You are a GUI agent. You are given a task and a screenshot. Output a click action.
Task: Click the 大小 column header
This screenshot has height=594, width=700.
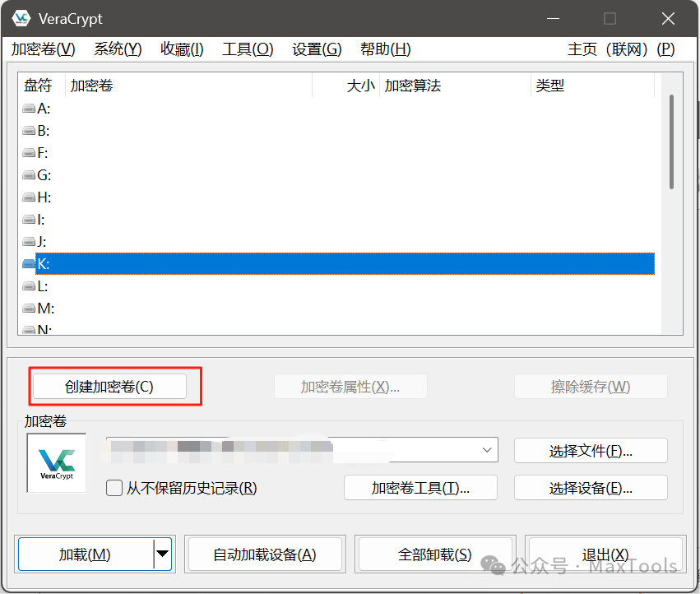(x=346, y=86)
